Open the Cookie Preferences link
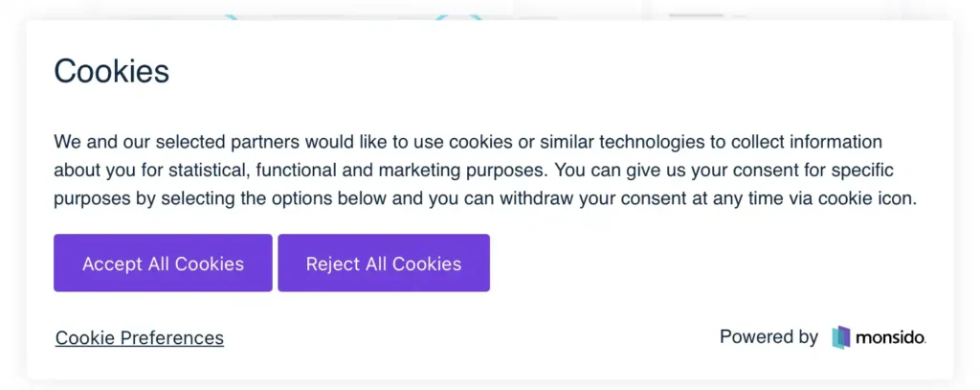The width and height of the screenshot is (980, 390). (x=140, y=338)
